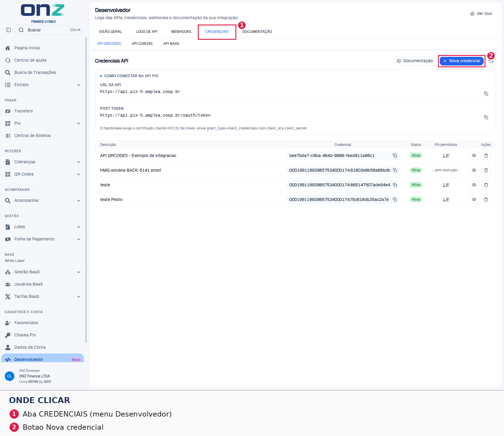Open the API BAAS sub-tab
This screenshot has height=436, width=504.
[x=171, y=44]
